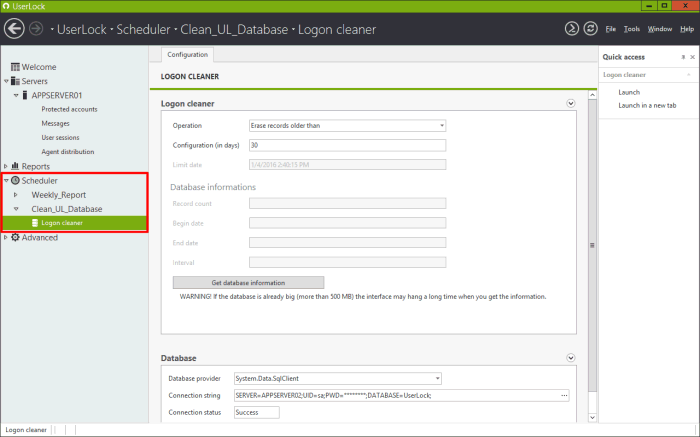Select Agent distribution in tree
The height and width of the screenshot is (437, 700).
tap(68, 152)
